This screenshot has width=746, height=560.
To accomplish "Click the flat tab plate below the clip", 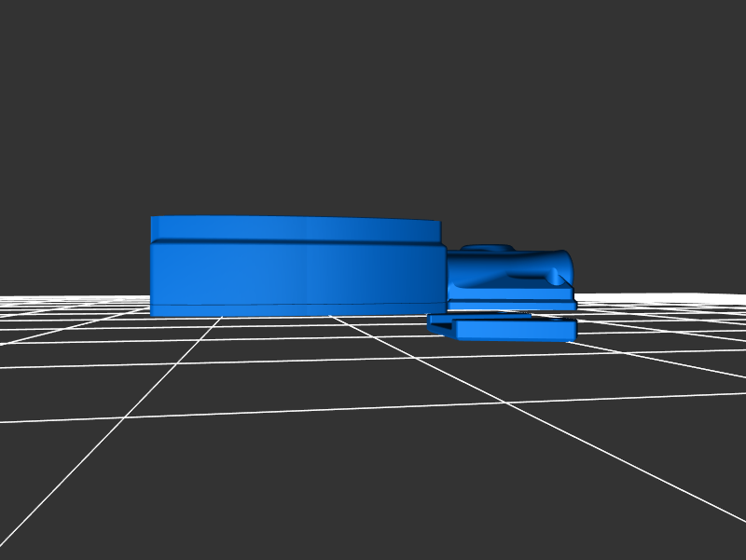I will (x=515, y=330).
